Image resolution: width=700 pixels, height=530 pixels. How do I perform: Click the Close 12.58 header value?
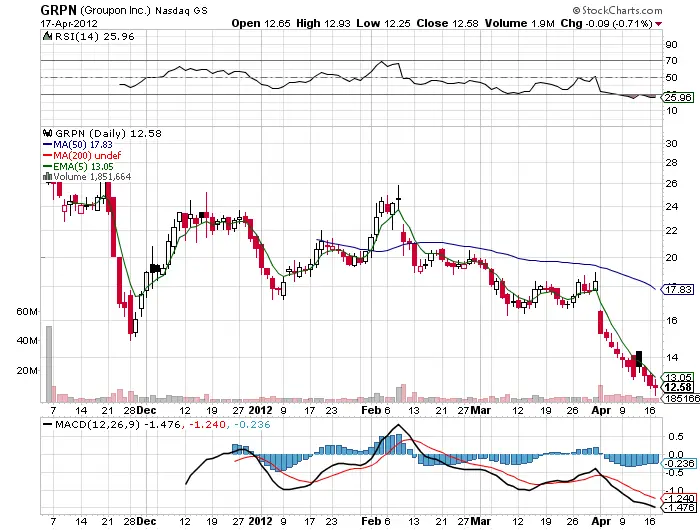[x=447, y=24]
